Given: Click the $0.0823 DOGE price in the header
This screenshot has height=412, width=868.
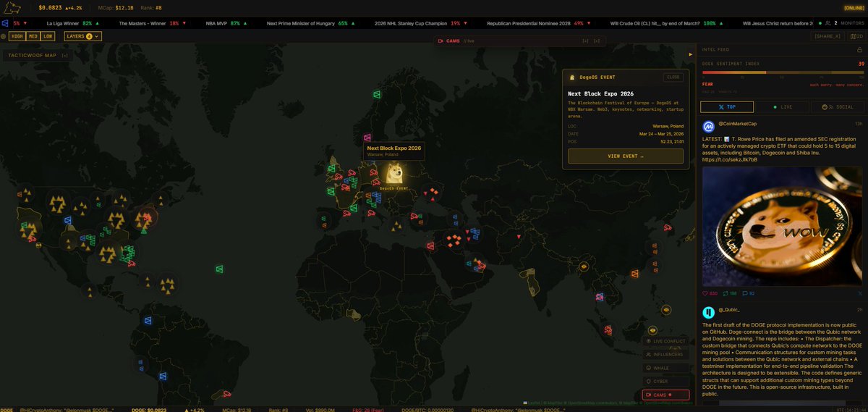Looking at the screenshot, I should pyautogui.click(x=50, y=7).
